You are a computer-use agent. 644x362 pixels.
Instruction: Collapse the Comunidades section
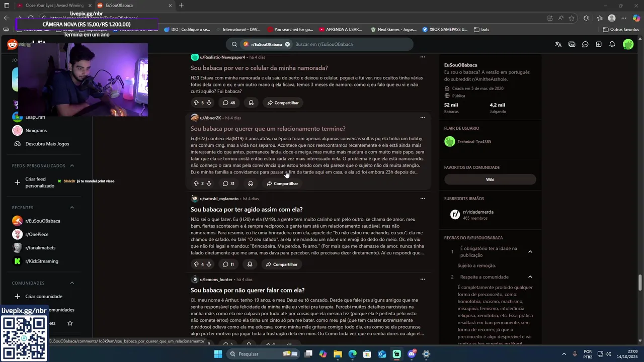pos(72,283)
